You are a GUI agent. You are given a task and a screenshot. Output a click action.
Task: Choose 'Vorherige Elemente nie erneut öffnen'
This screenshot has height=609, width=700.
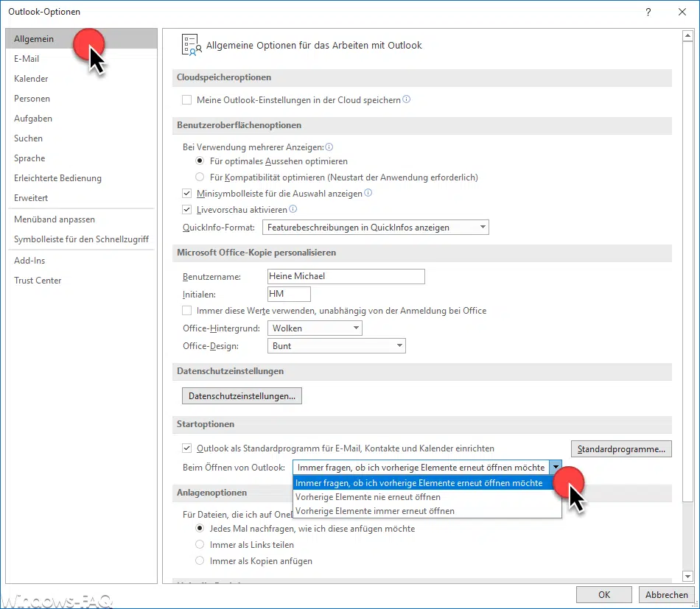(427, 497)
